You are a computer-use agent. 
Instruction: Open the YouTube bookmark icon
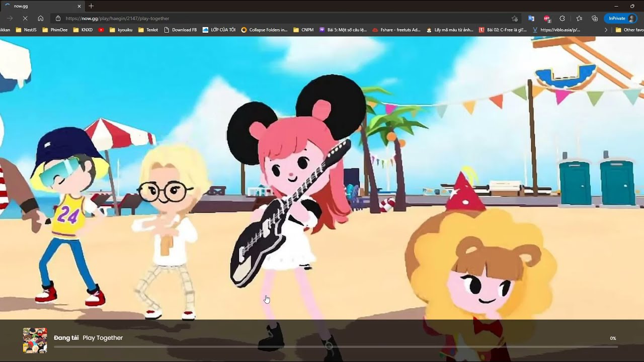(x=101, y=30)
